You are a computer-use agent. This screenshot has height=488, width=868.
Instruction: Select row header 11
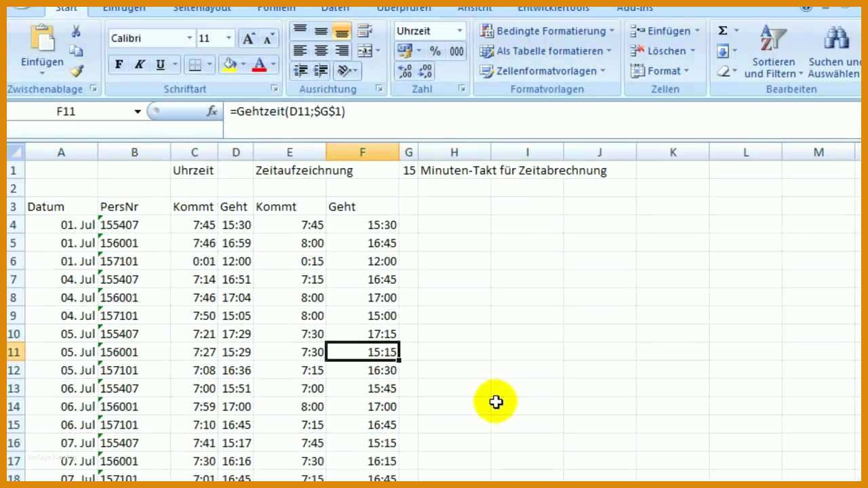[16, 352]
